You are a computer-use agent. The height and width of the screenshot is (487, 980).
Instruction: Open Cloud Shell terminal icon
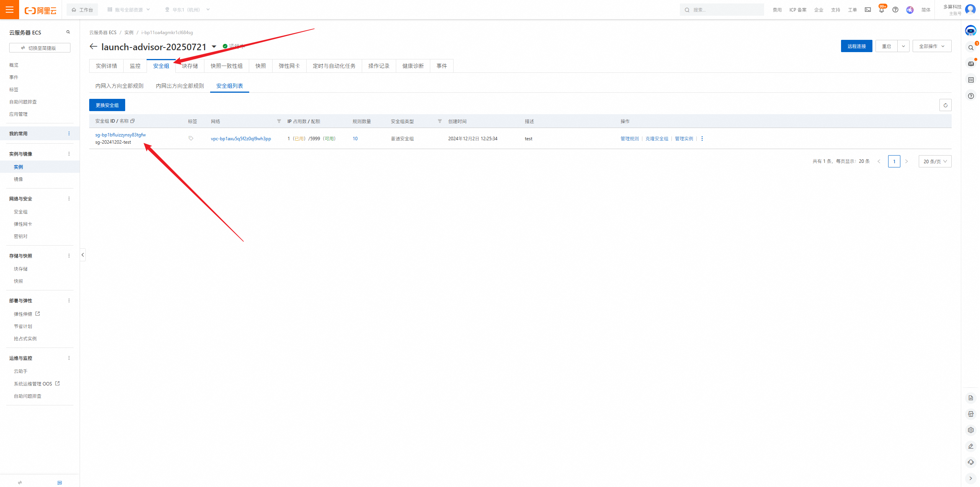click(867, 10)
